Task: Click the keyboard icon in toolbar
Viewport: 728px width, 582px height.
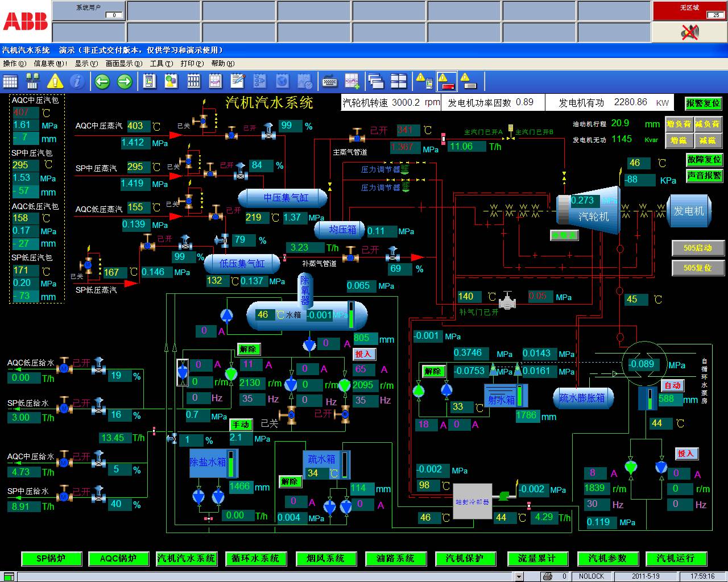Action: pos(329,82)
